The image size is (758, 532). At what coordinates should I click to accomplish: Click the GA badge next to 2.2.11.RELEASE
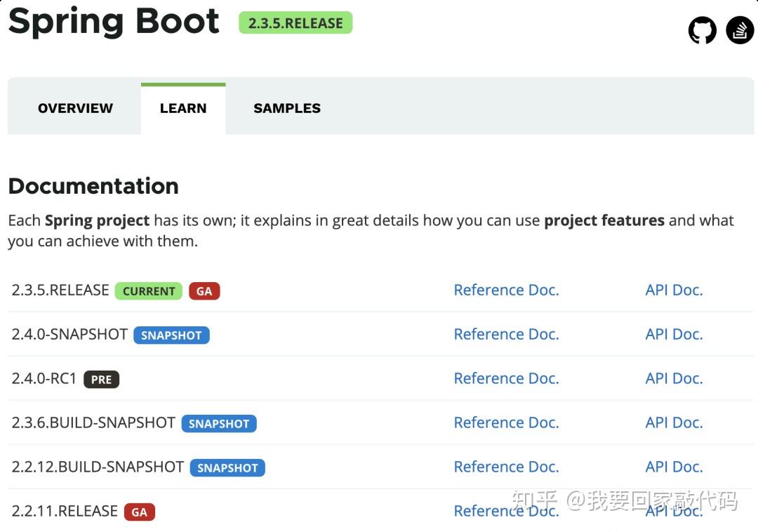click(x=139, y=512)
